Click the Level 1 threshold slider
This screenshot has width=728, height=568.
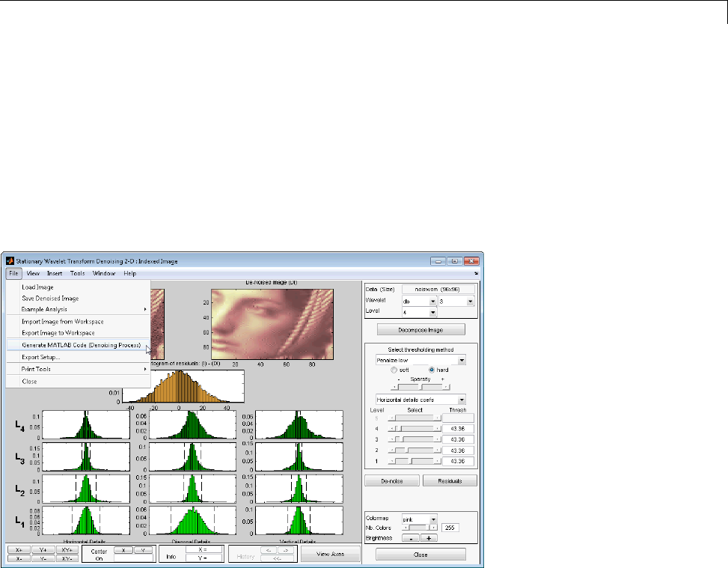point(415,461)
